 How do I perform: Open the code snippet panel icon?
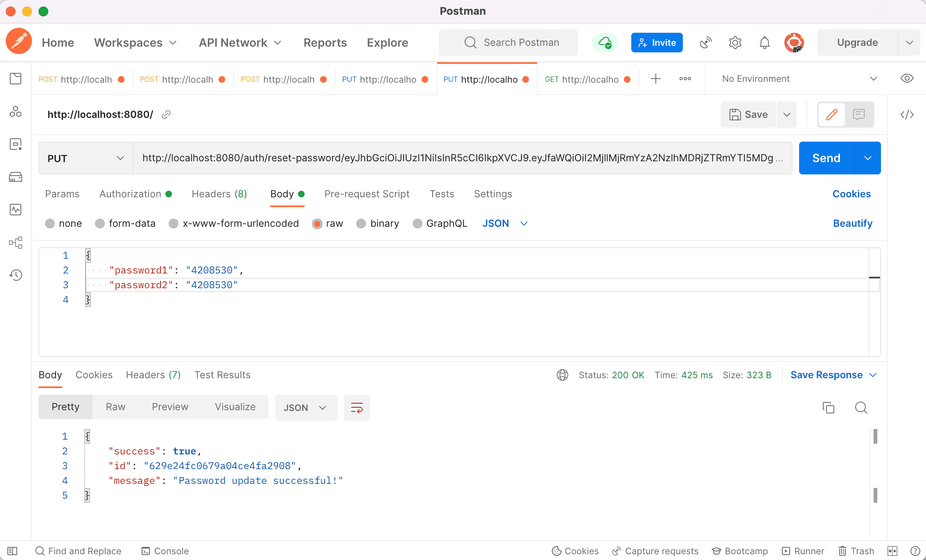pyautogui.click(x=907, y=115)
